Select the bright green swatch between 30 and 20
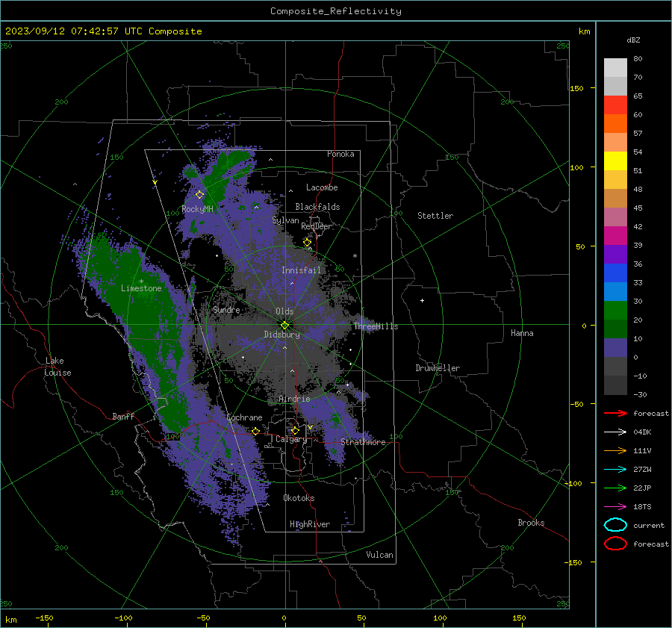 pos(615,311)
